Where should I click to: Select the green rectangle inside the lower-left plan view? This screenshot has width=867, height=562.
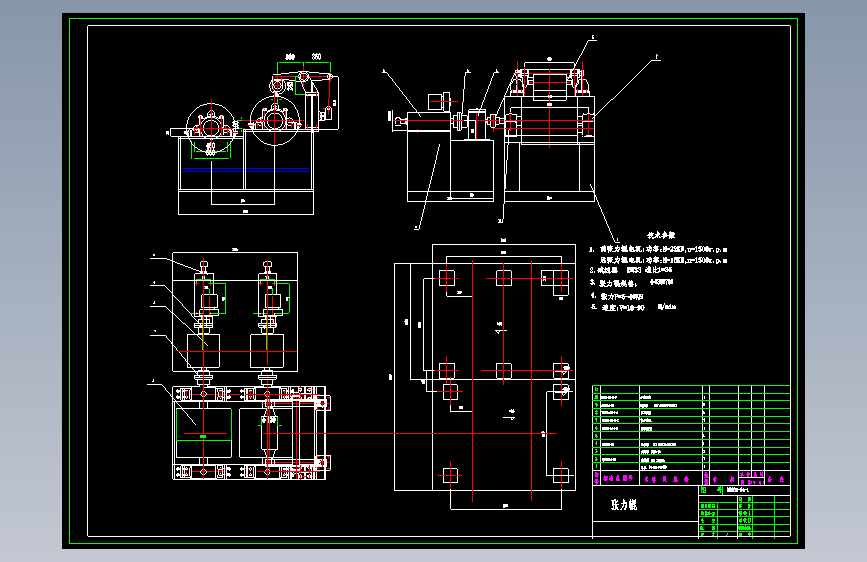point(203,425)
